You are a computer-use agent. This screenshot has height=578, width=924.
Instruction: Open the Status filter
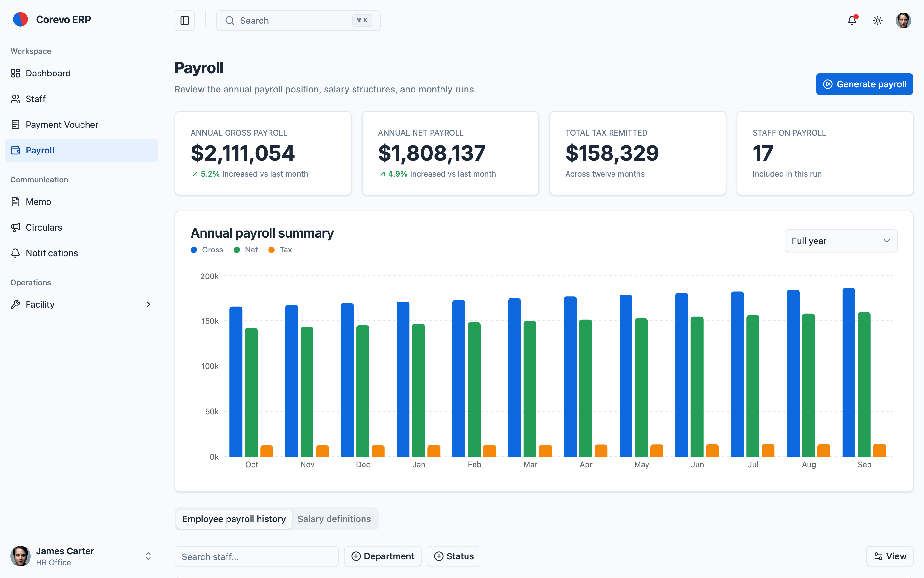[454, 556]
